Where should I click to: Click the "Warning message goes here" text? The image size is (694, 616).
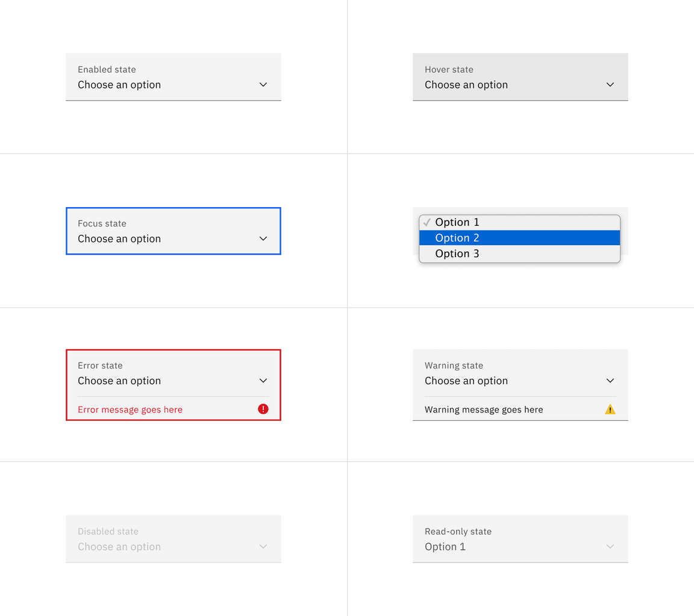(x=484, y=409)
